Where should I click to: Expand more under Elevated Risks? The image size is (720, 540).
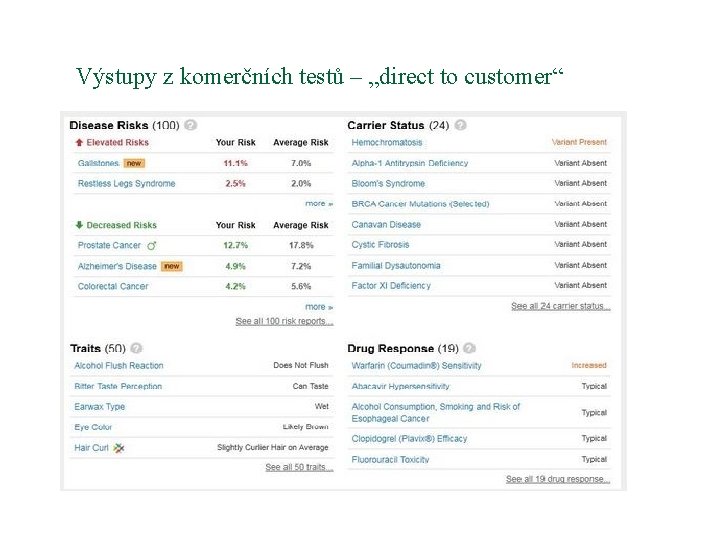click(319, 203)
